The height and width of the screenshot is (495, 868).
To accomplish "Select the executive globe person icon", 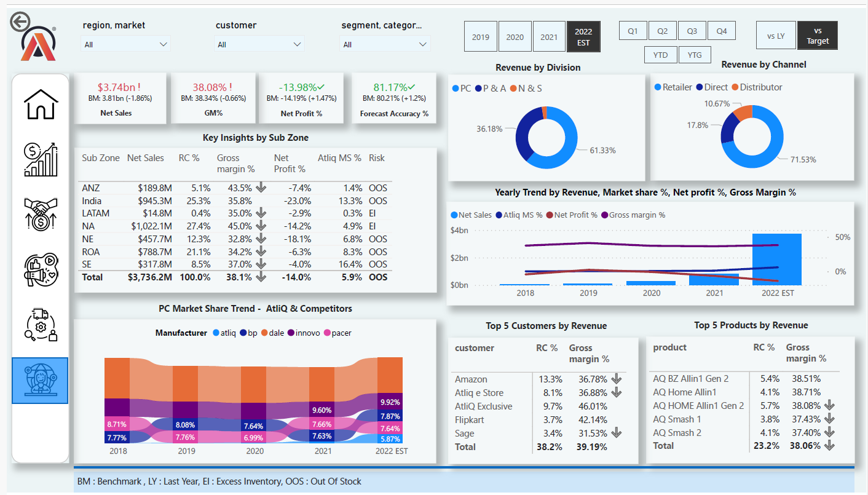I will click(x=40, y=380).
